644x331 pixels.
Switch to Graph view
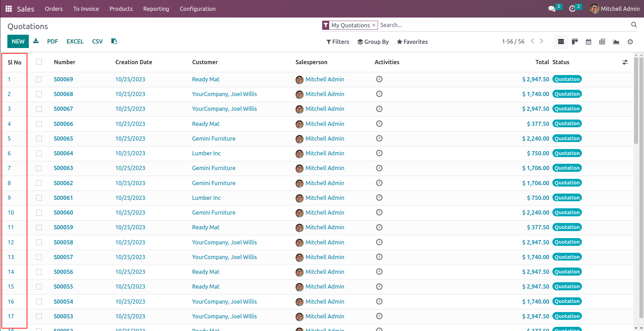(616, 42)
